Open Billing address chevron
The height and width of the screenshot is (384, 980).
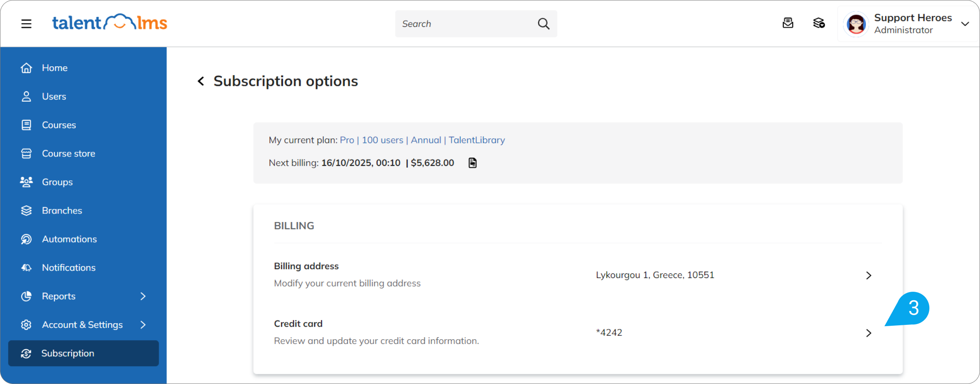click(x=869, y=276)
